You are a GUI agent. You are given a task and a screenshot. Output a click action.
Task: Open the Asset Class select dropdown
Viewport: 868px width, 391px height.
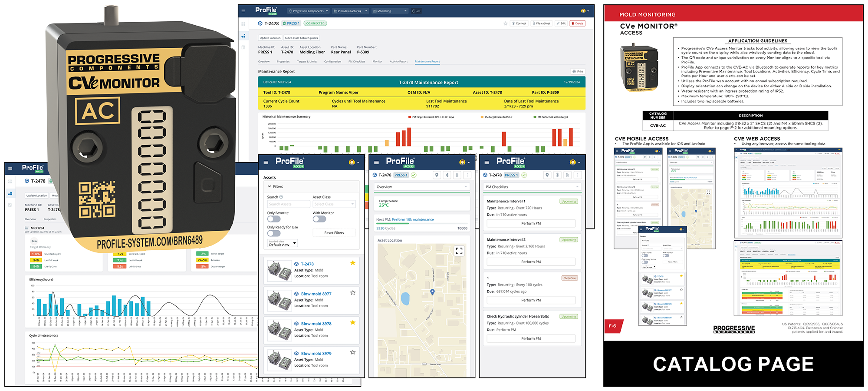334,204
